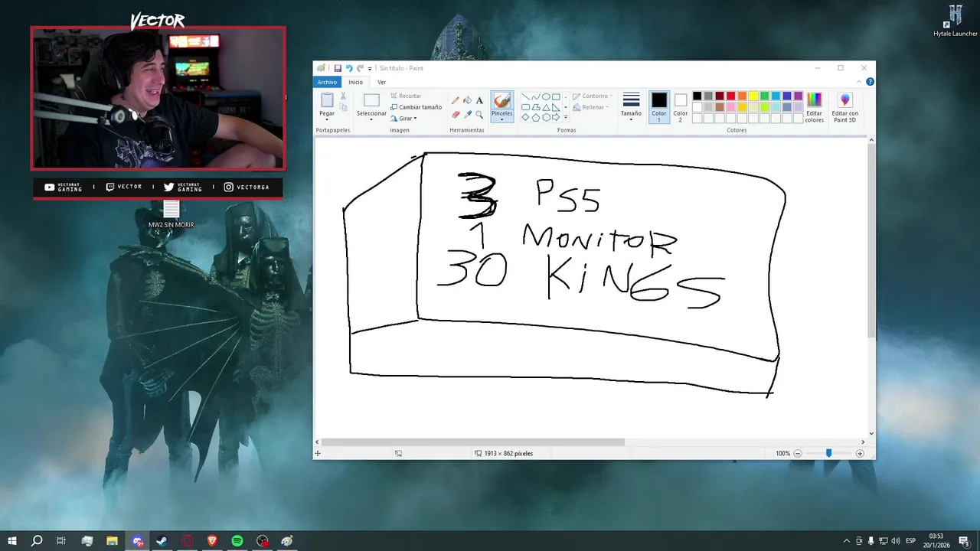
Task: Click the zoom out minus button
Action: coord(798,454)
